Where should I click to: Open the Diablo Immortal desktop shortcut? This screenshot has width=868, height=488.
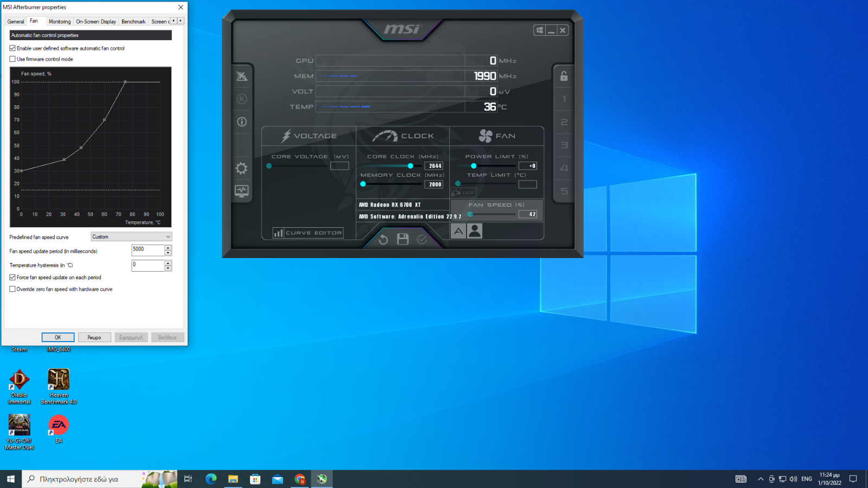click(x=20, y=387)
